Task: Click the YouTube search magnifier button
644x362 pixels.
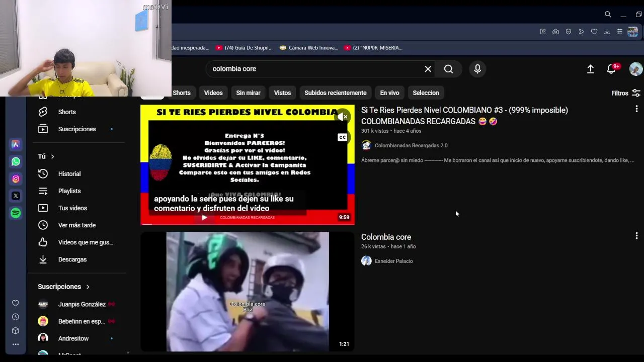Action: [448, 69]
